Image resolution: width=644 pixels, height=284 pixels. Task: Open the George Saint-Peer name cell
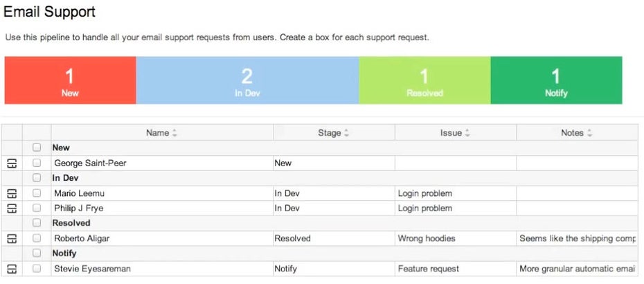pos(162,163)
